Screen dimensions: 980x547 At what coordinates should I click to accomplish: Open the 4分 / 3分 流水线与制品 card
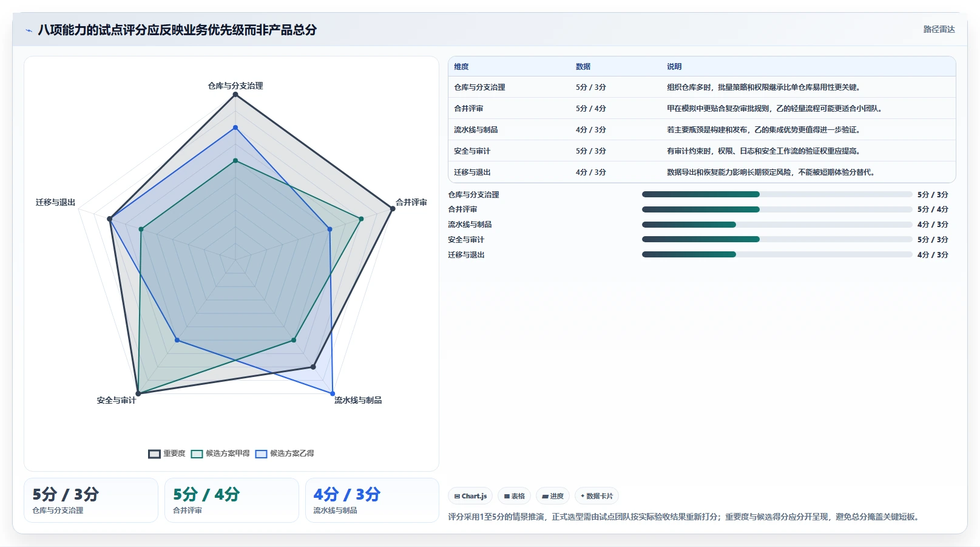click(x=372, y=500)
